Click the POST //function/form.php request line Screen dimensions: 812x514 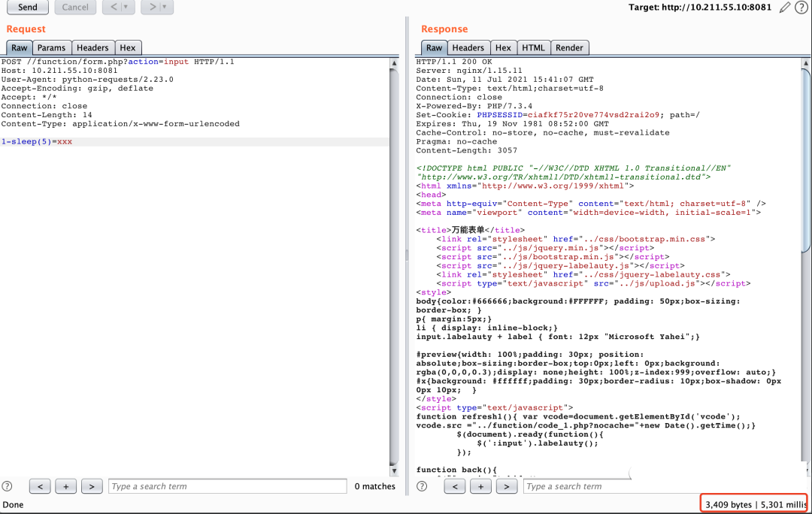click(117, 62)
